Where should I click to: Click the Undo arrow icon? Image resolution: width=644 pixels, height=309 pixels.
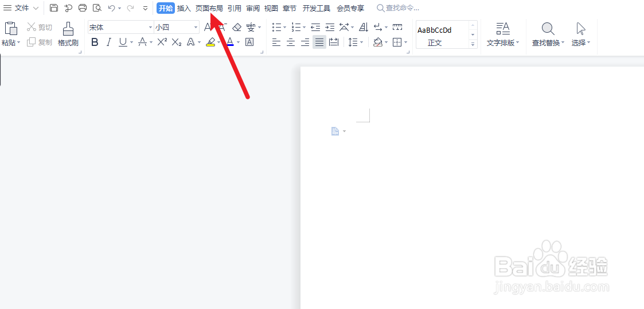coord(111,8)
